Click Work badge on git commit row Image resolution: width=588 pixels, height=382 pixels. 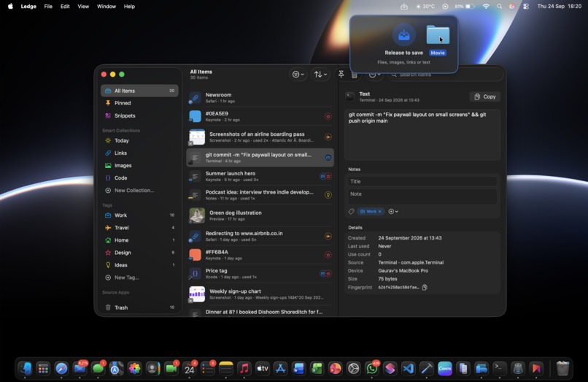(328, 158)
